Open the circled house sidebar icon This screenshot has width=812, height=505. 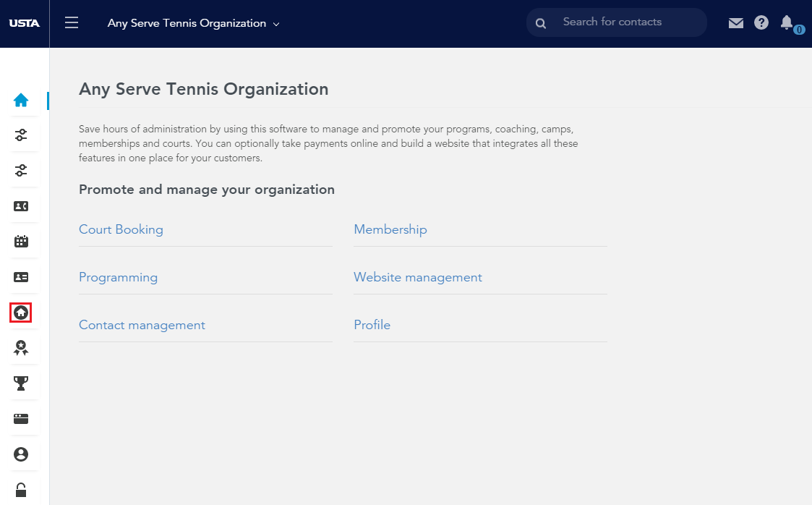pos(21,313)
